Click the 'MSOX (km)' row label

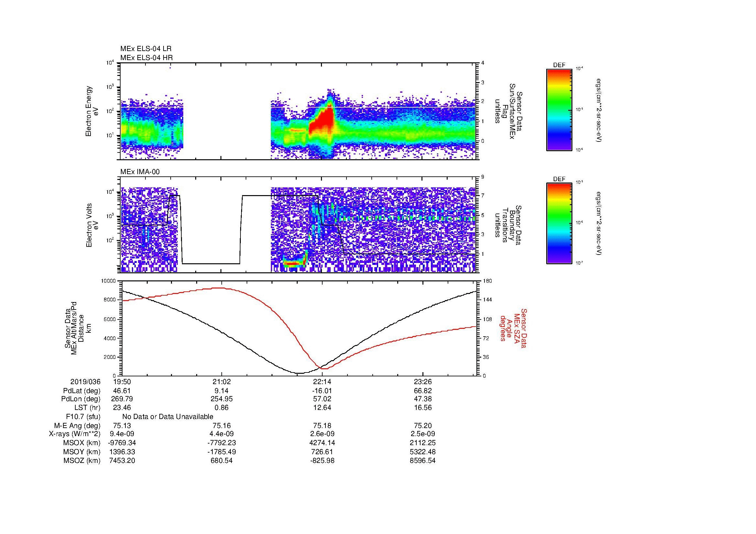coord(82,443)
